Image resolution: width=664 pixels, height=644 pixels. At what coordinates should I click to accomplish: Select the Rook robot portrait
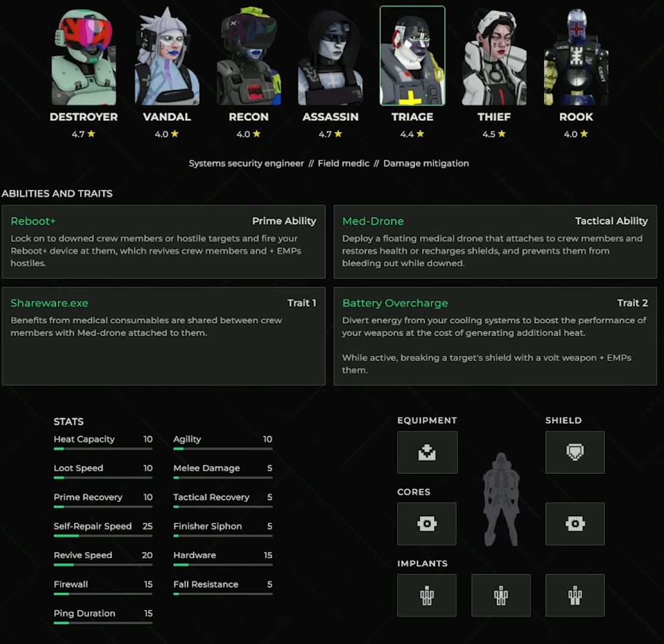click(576, 57)
